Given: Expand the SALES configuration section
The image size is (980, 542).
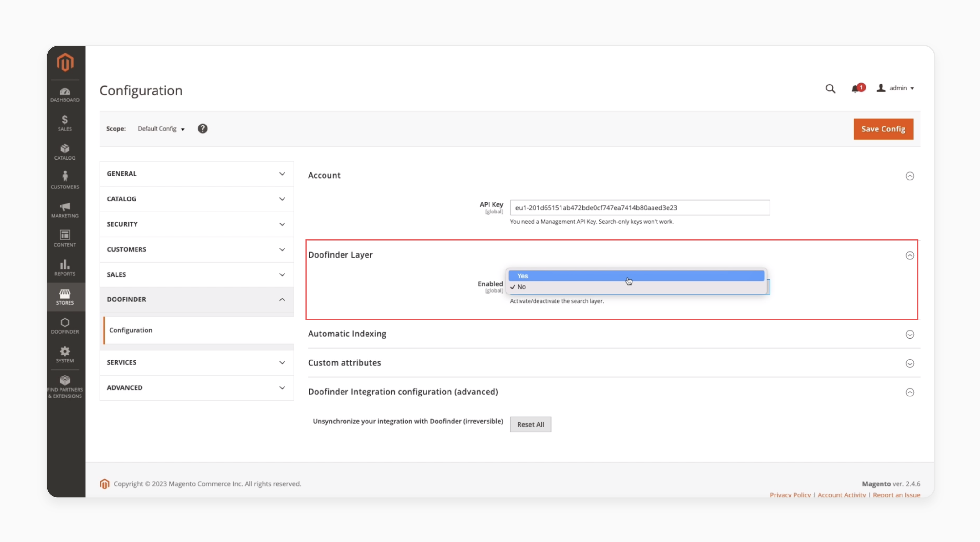Looking at the screenshot, I should (196, 275).
